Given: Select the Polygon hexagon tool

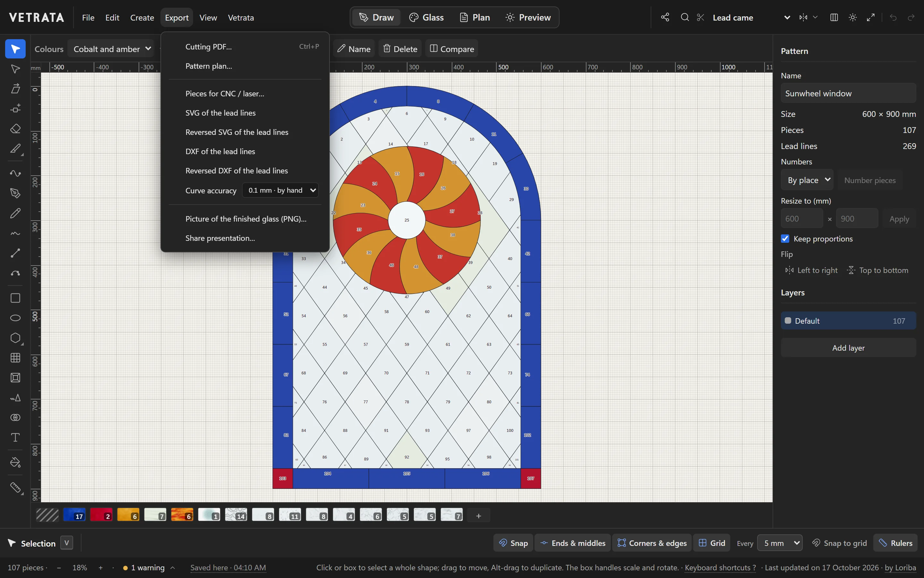Looking at the screenshot, I should pos(15,338).
